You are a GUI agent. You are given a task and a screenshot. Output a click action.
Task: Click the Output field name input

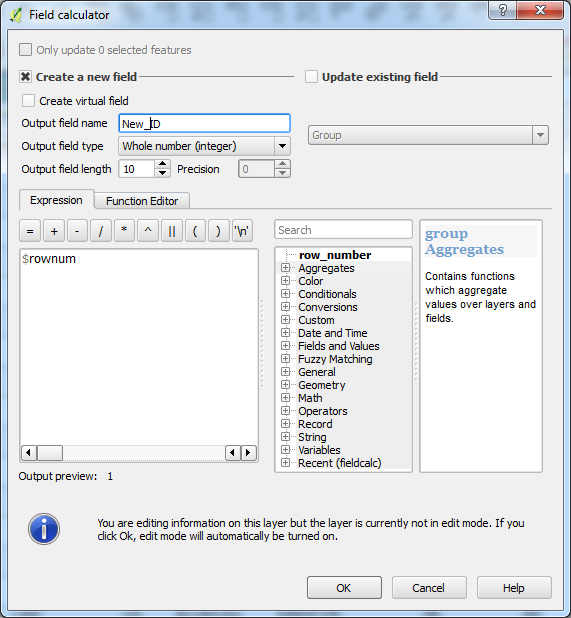(205, 123)
